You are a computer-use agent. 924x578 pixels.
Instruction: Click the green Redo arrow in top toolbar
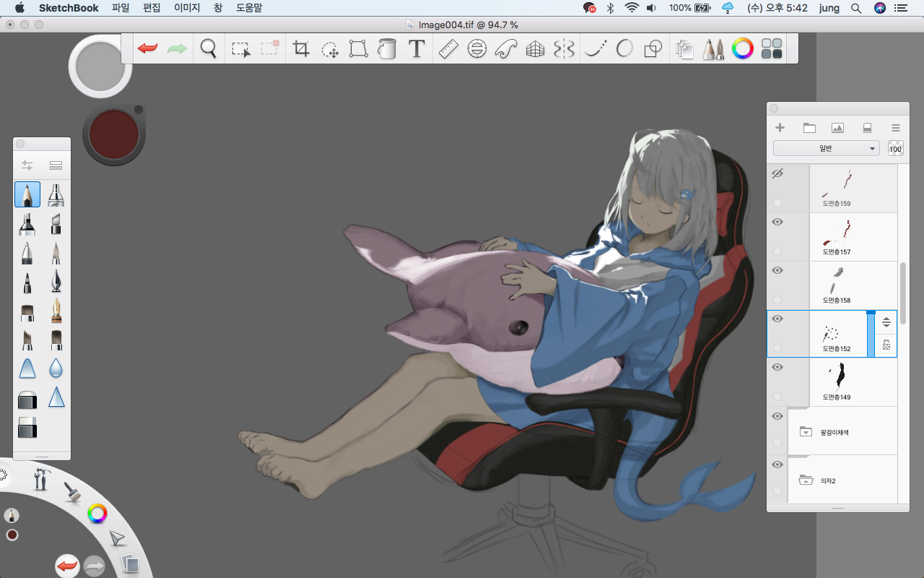click(178, 49)
